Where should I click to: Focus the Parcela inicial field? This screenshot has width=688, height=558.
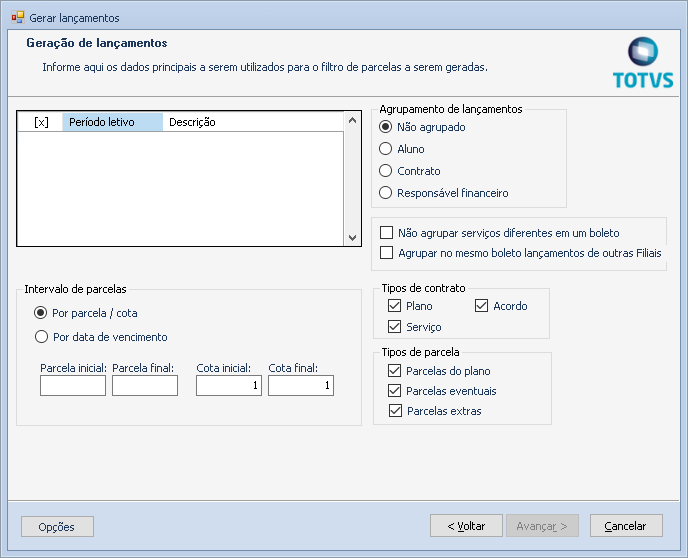tap(73, 386)
